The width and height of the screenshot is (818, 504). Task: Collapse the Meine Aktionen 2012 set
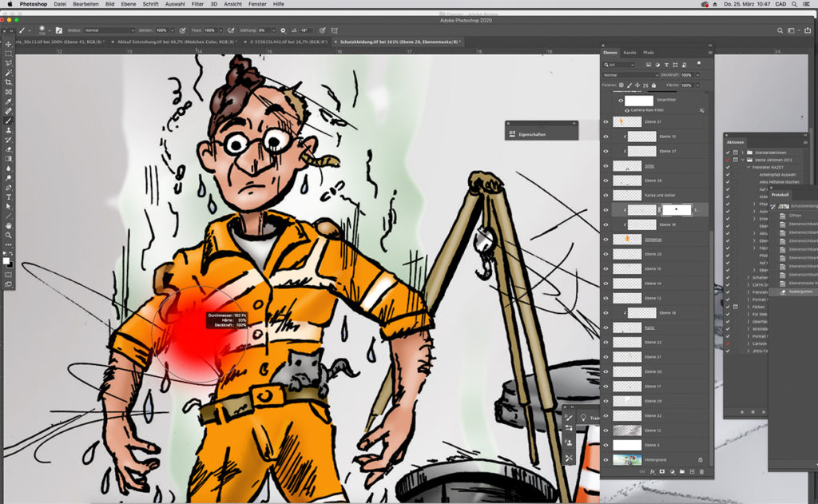742,160
